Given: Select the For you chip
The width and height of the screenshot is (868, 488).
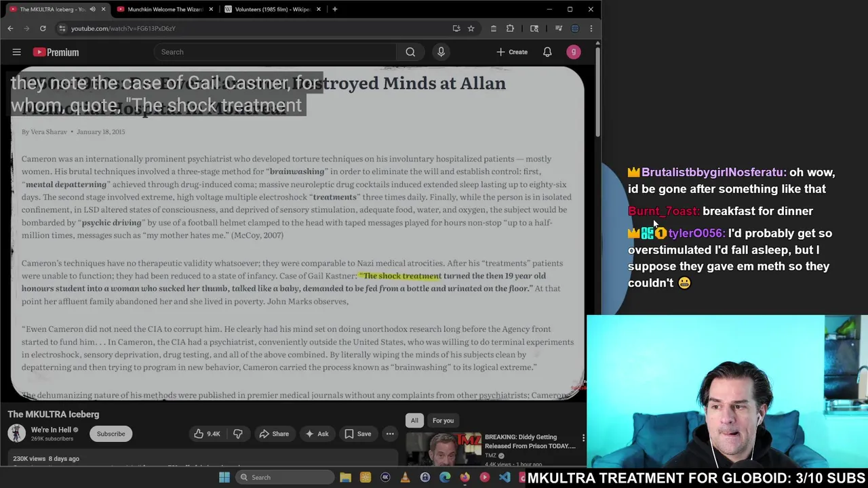Looking at the screenshot, I should point(443,420).
